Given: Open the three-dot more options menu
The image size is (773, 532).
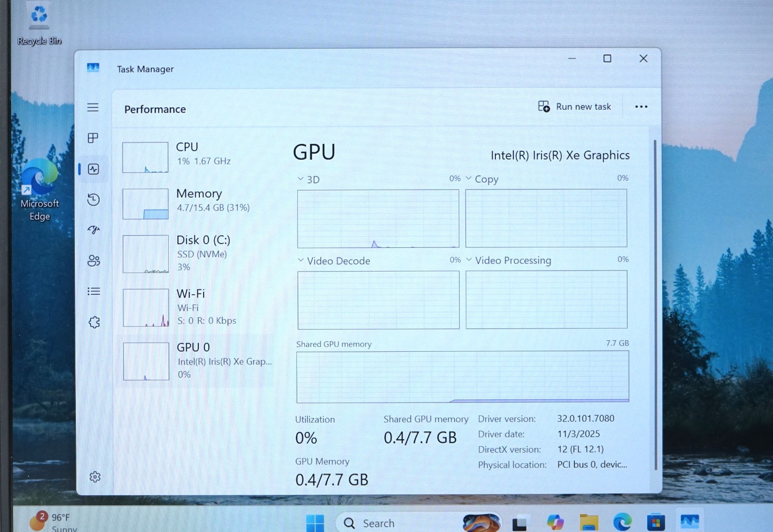Looking at the screenshot, I should click(x=641, y=107).
